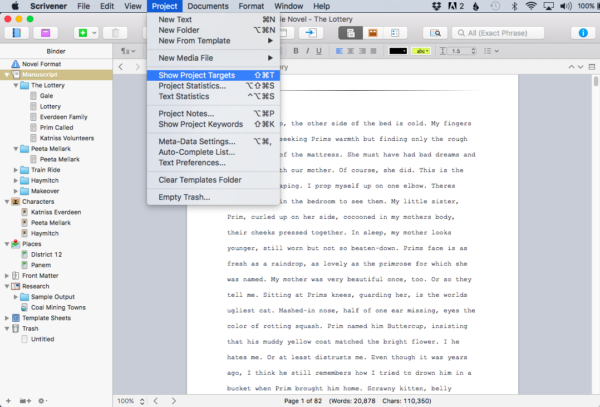Open the list style dropdown
The width and height of the screenshot is (600, 407).
coord(491,51)
